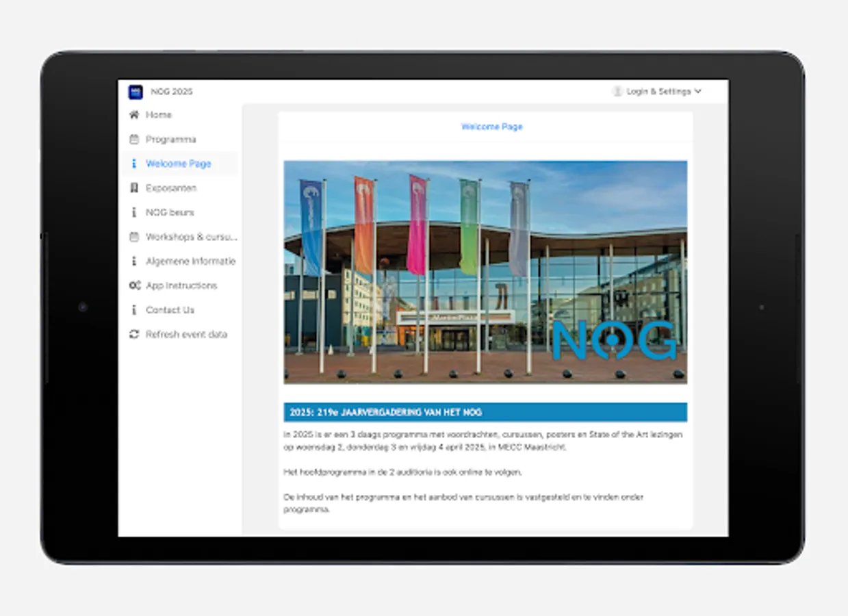Image resolution: width=848 pixels, height=616 pixels.
Task: Click the Refresh event data sync icon
Action: pyautogui.click(x=134, y=334)
